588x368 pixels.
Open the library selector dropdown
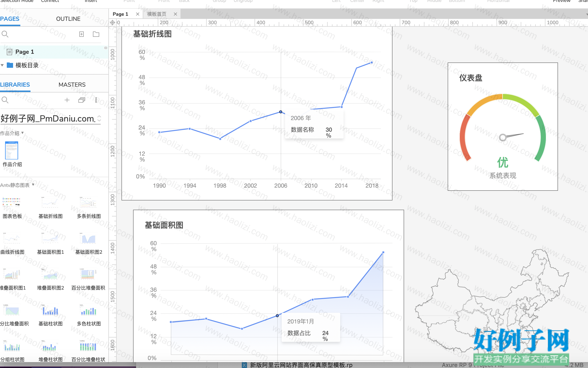coord(50,119)
